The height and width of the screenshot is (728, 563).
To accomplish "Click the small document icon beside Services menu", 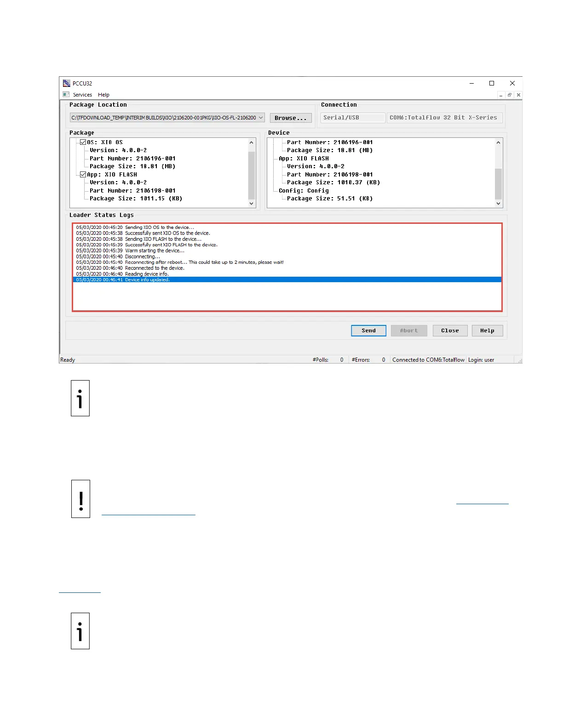I will (x=66, y=95).
